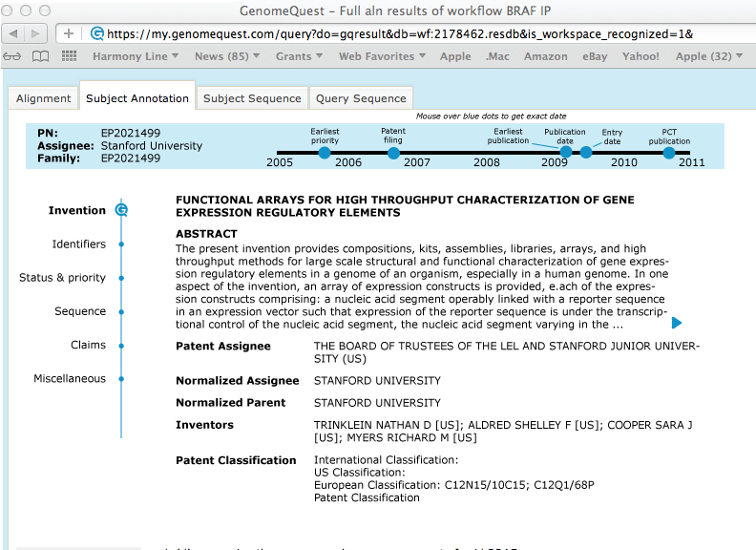Add bookmark with the plus button
Screen dimensions: 756x550
(69, 33)
